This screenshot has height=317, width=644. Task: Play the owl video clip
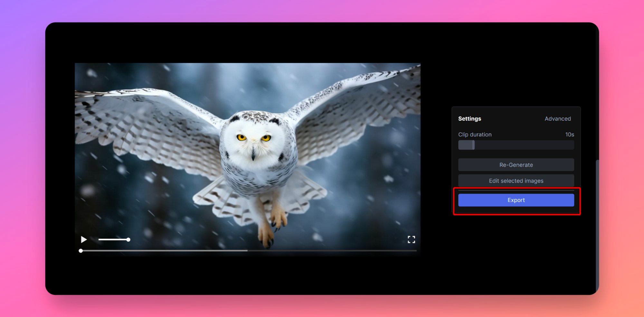[x=84, y=239]
